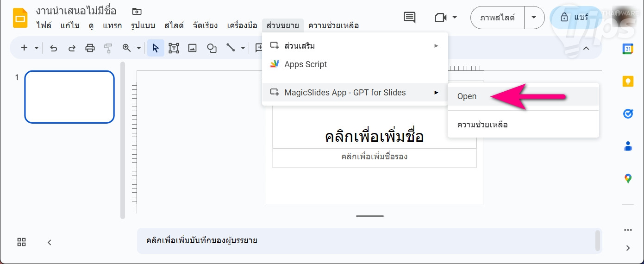Viewport: 644px width, 264px height.
Task: Open Google Calendar in the side panel
Action: 628,49
